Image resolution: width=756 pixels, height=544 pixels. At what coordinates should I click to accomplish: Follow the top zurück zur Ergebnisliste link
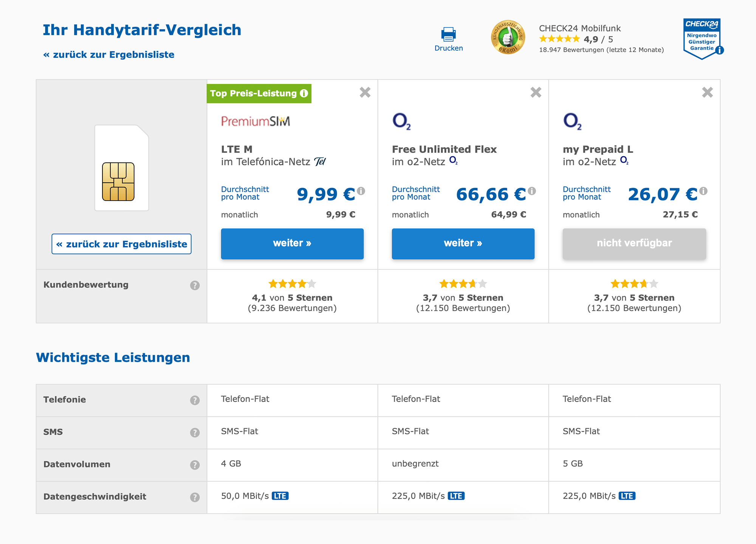tap(109, 55)
